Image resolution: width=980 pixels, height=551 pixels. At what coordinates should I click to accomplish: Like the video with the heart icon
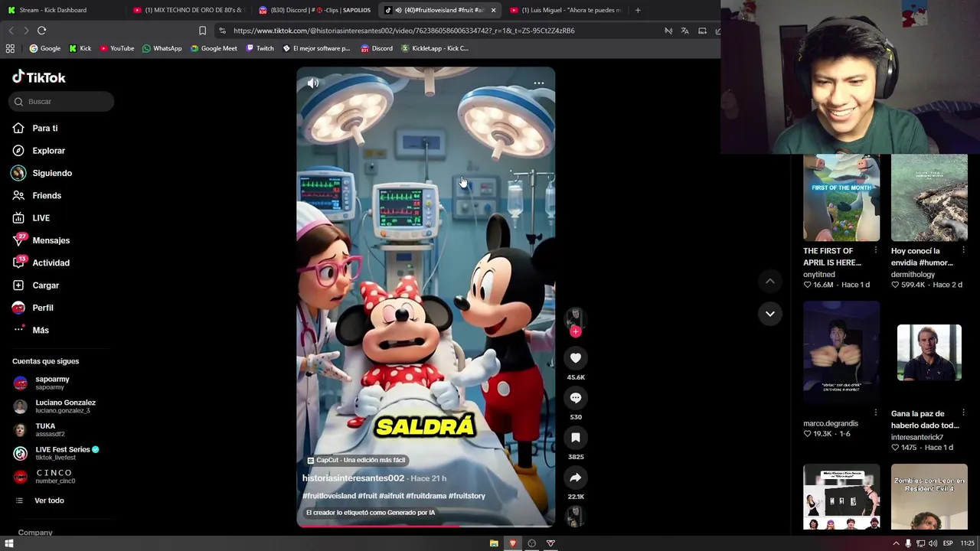coord(576,357)
